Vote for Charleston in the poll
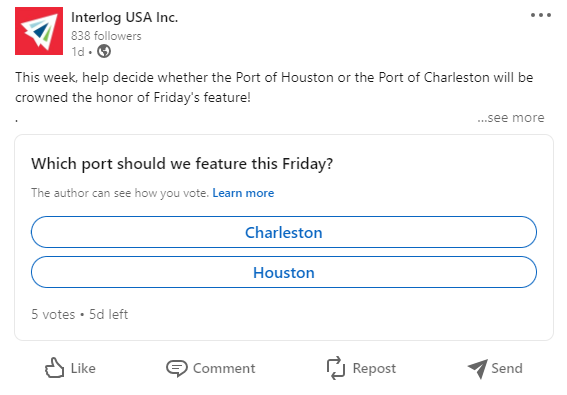 284,232
